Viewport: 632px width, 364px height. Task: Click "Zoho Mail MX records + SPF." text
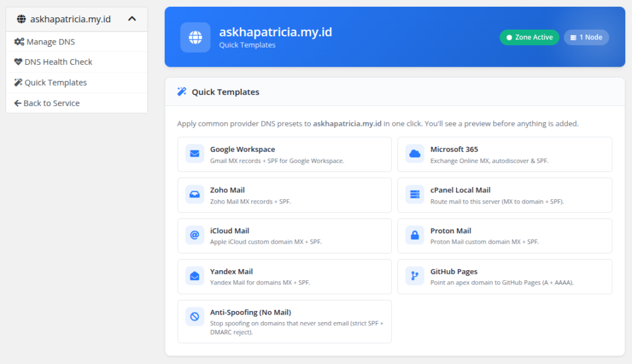tap(251, 202)
